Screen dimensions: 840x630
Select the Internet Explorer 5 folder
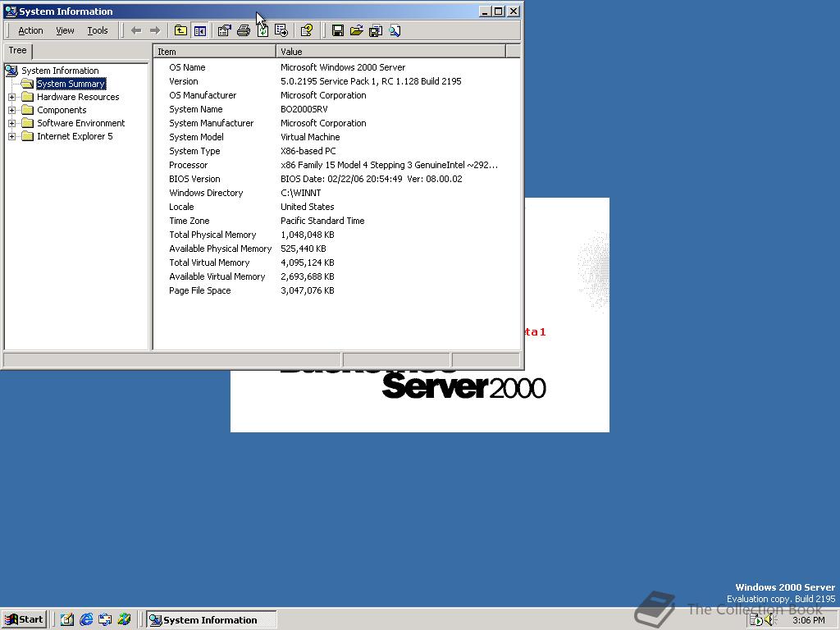coord(75,136)
